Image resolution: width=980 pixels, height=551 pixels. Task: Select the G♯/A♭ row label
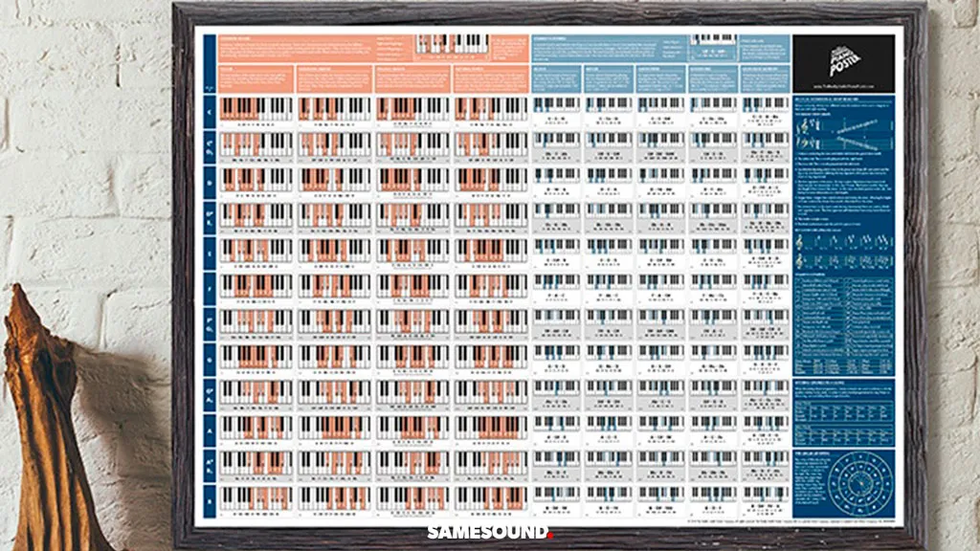[210, 395]
